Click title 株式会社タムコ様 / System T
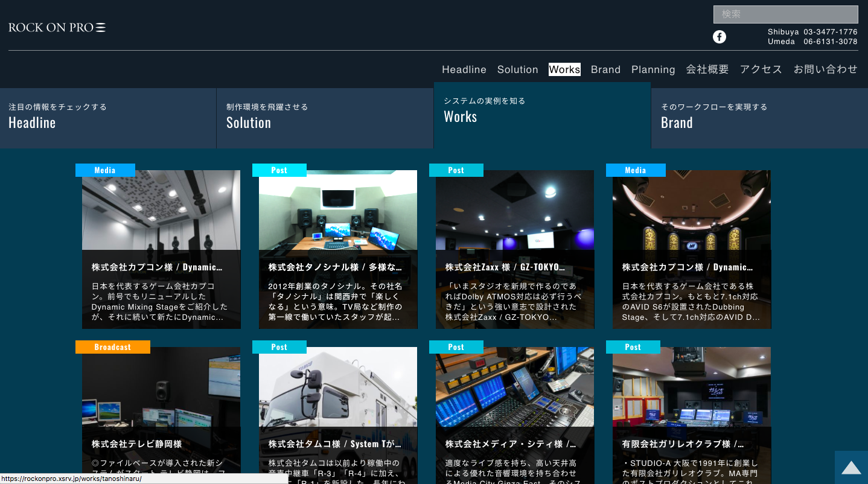Image resolution: width=868 pixels, height=484 pixels. (334, 444)
